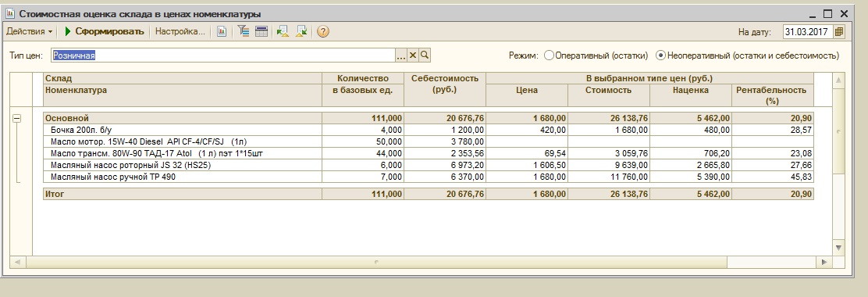868x297 pixels.
Task: Click the vertical scrollbar thumb
Action: click(838, 132)
